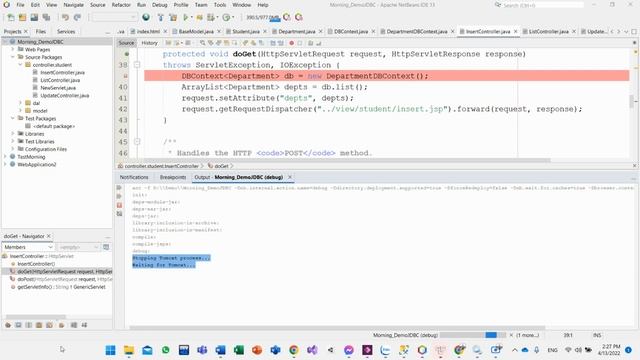Click the Save All toolbar icon
The height and width of the screenshot is (360, 640).
tap(46, 18)
